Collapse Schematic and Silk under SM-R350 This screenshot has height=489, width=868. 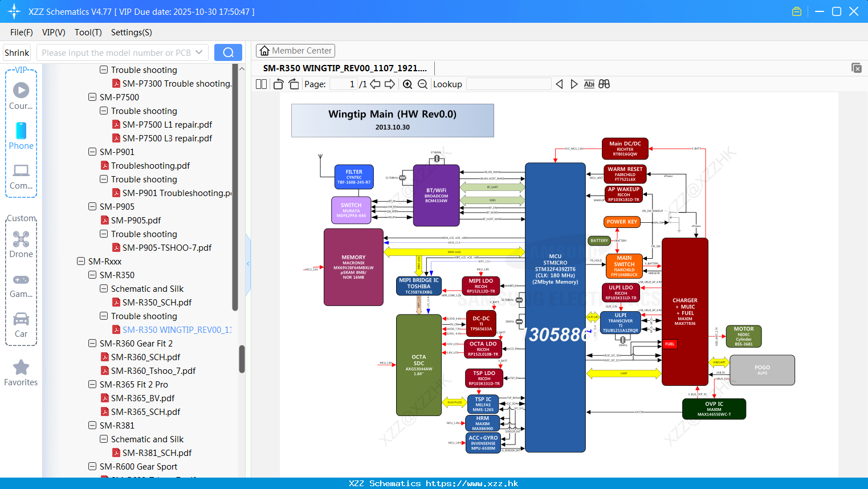tap(104, 288)
